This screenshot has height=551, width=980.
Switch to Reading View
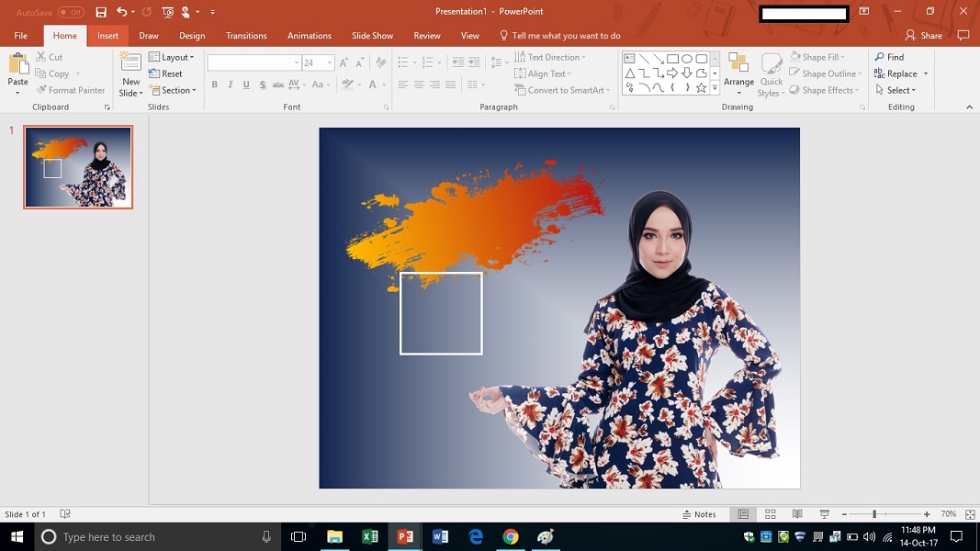797,514
